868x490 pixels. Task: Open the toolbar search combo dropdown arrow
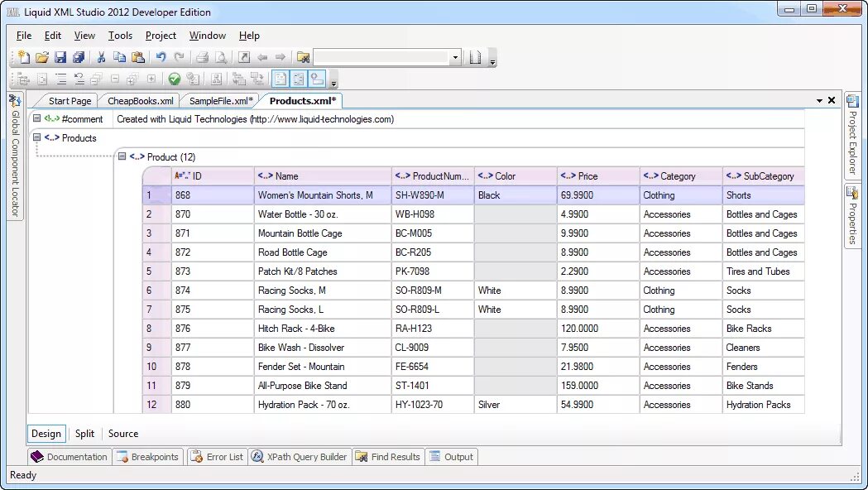[x=455, y=57]
